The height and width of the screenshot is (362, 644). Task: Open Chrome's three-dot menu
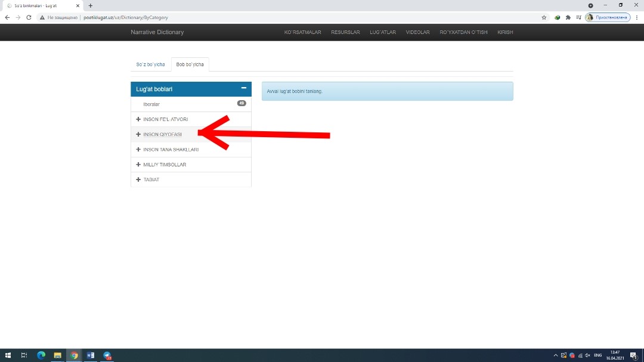tap(636, 17)
